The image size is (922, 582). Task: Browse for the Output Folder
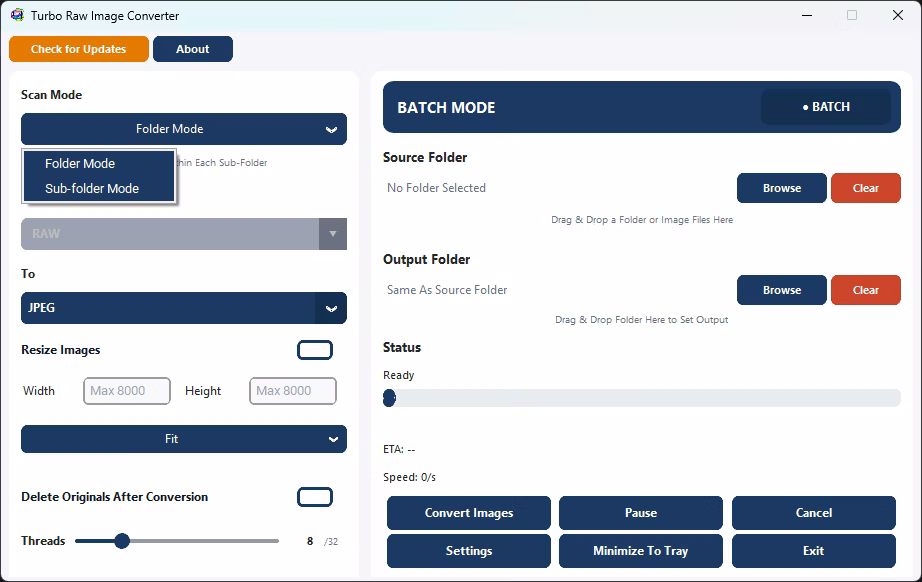[x=782, y=290]
